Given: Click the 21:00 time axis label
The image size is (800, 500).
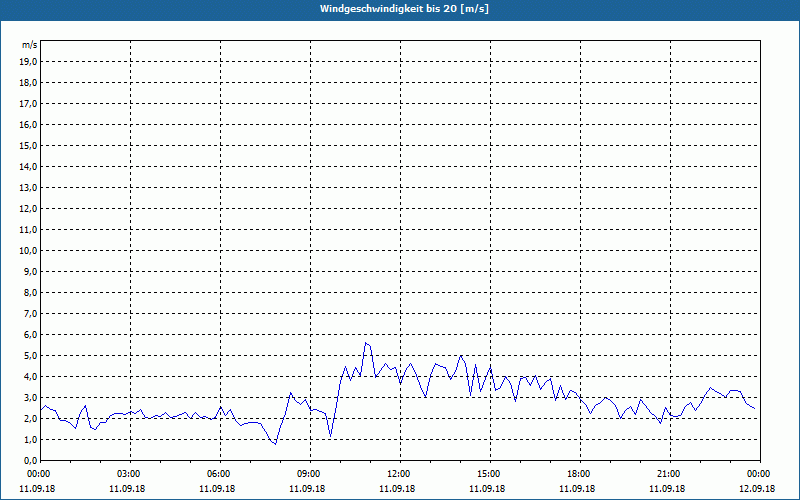Looking at the screenshot, I should click(668, 474).
